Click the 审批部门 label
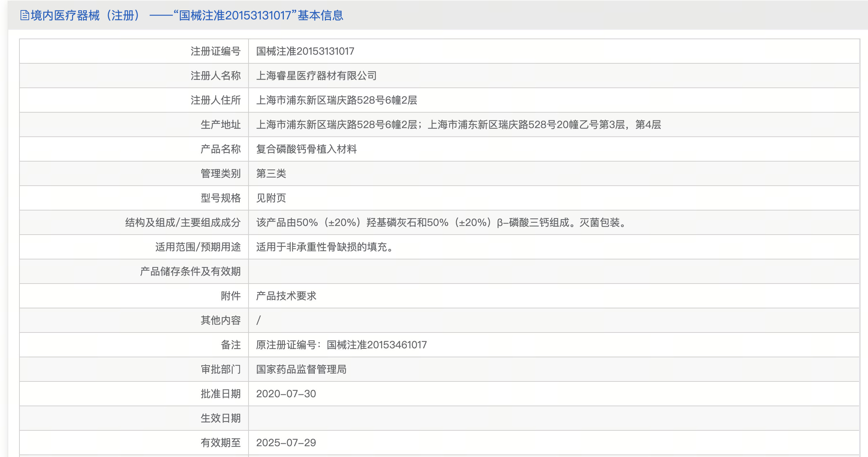Viewport: 868px width, 457px height. point(221,369)
